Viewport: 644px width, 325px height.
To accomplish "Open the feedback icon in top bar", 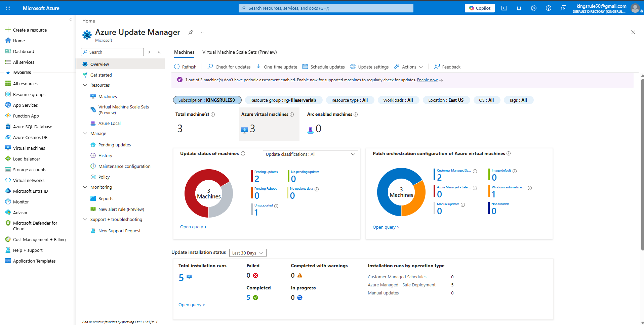I will click(x=563, y=8).
